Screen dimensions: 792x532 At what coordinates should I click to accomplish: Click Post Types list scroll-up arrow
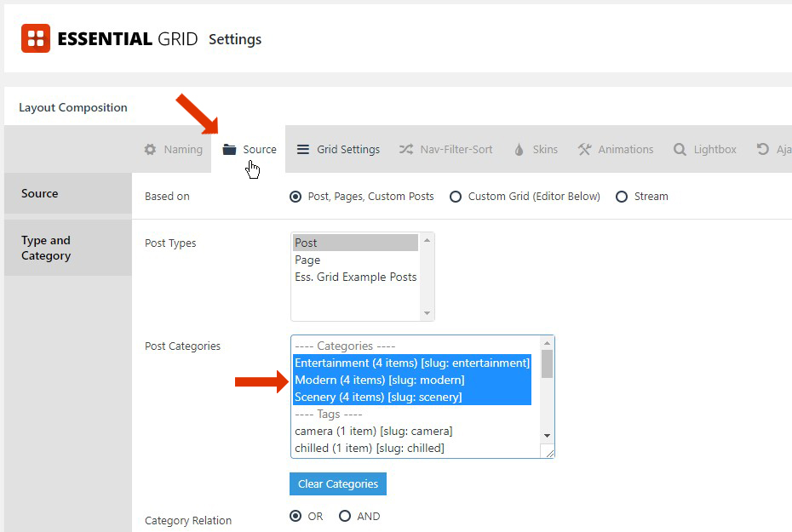[427, 240]
